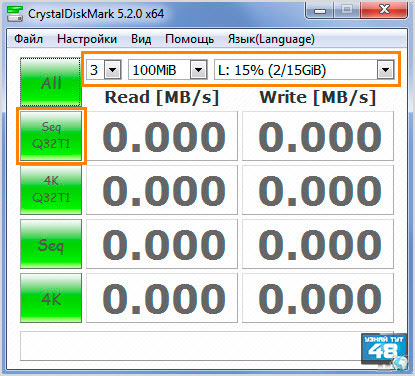Screen dimensions: 415x376
Task: Open the Помощь menu
Action: (x=189, y=39)
